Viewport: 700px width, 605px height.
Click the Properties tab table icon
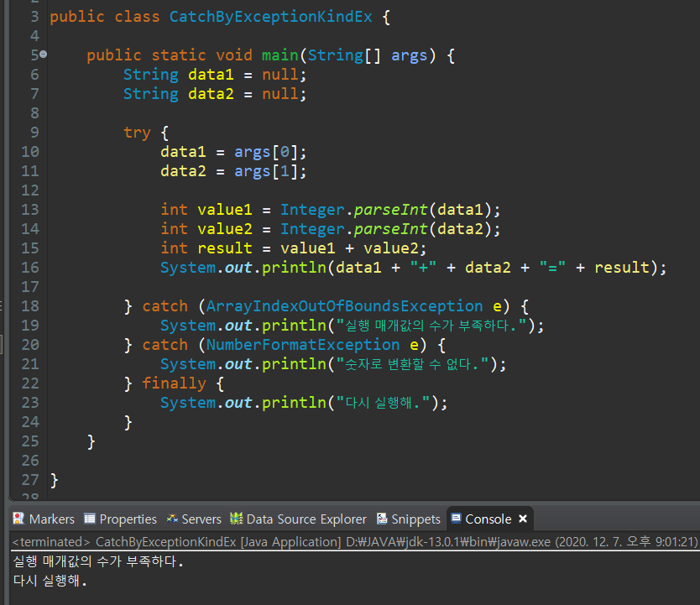coord(90,518)
